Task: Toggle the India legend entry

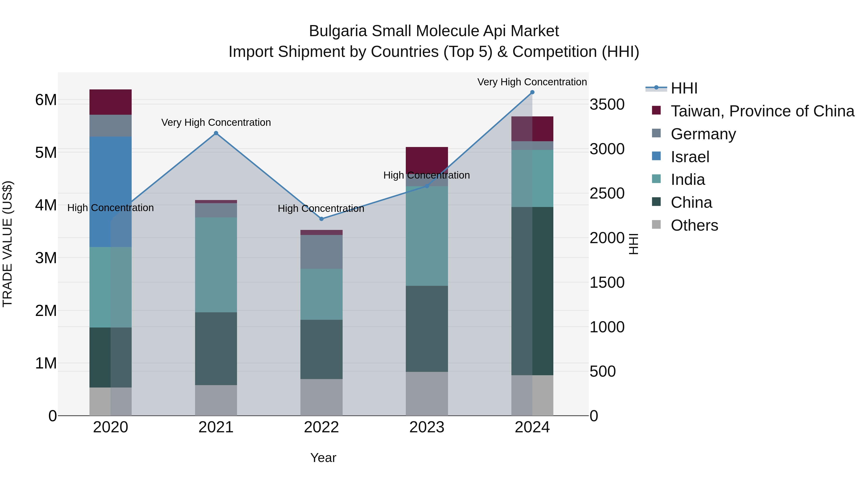Action: [x=678, y=180]
